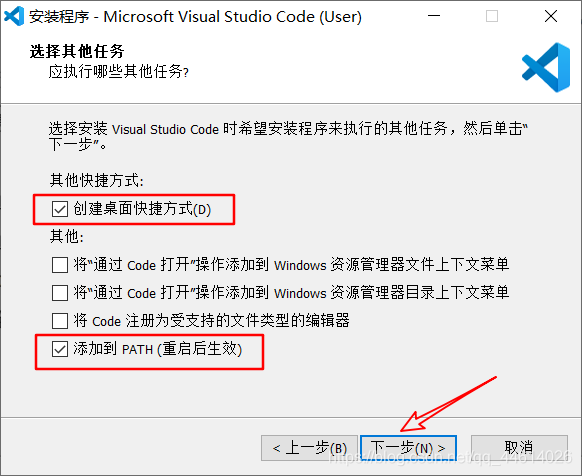Click the instruction paragraph about Visual Studio Code
The width and height of the screenshot is (582, 476).
pos(288,136)
